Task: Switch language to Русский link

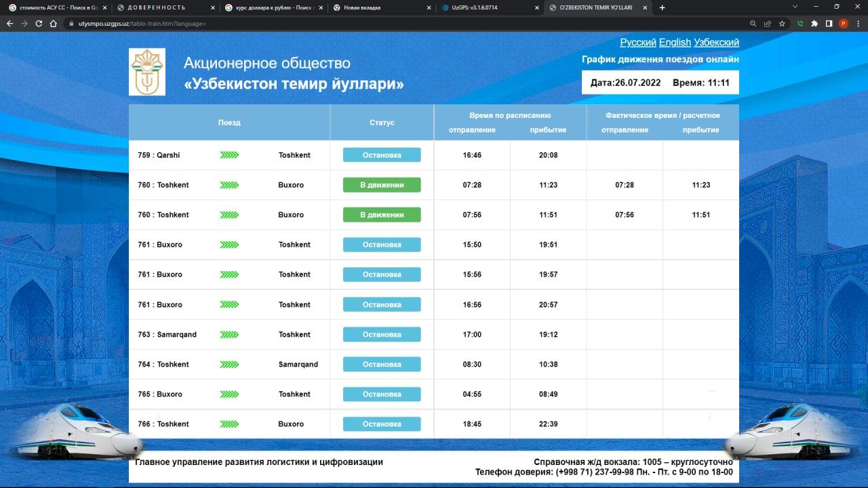Action: 637,42
